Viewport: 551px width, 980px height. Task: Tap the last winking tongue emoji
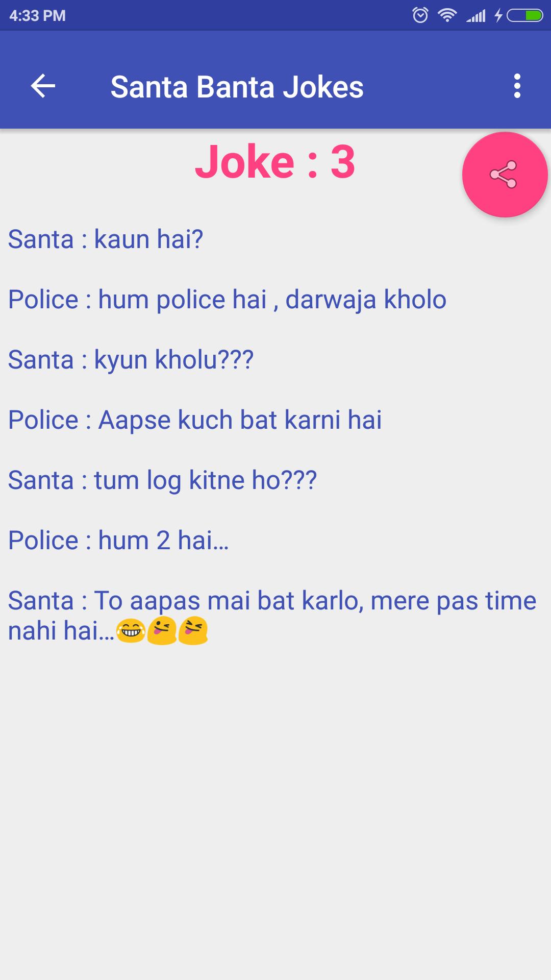coord(193,631)
